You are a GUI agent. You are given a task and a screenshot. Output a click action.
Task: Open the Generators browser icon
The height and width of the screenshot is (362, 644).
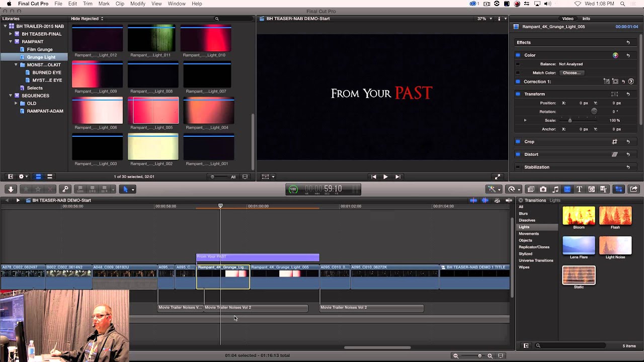coord(592,189)
